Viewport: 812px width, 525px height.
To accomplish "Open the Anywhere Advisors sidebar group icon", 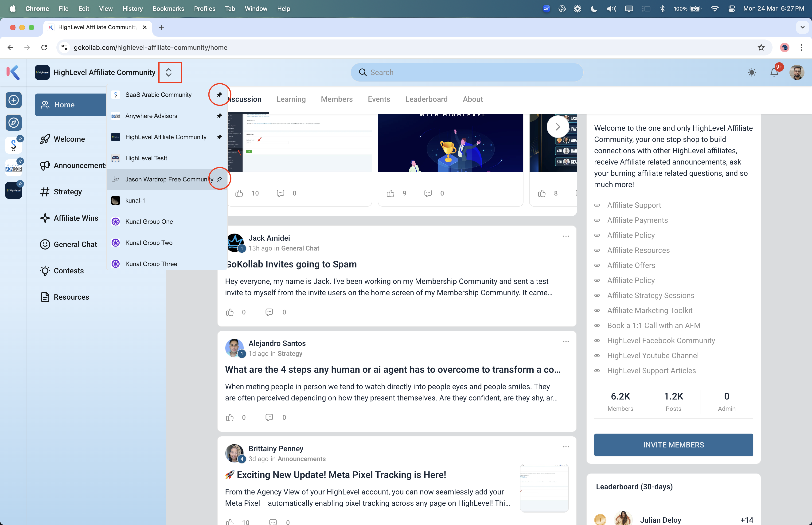I will 14,168.
